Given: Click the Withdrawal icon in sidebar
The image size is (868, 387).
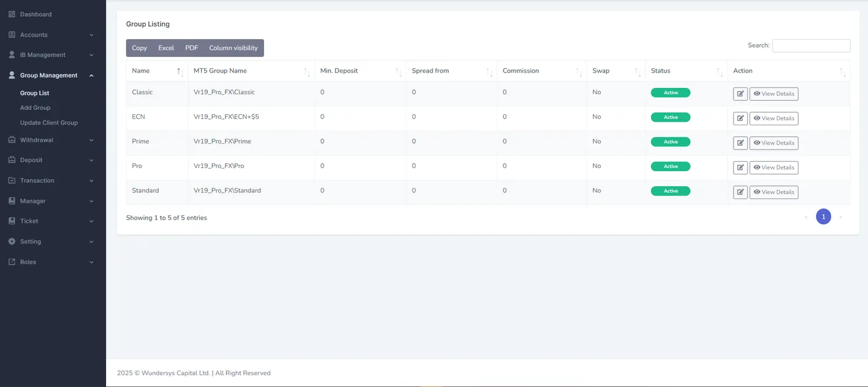Looking at the screenshot, I should [x=12, y=140].
